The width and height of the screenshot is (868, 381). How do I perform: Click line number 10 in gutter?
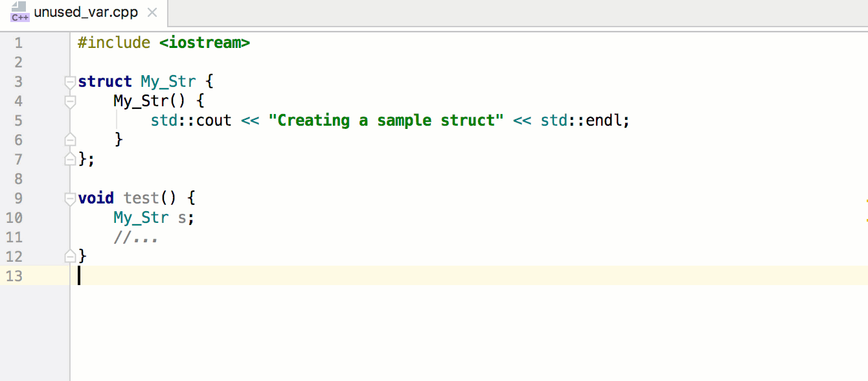(x=14, y=218)
